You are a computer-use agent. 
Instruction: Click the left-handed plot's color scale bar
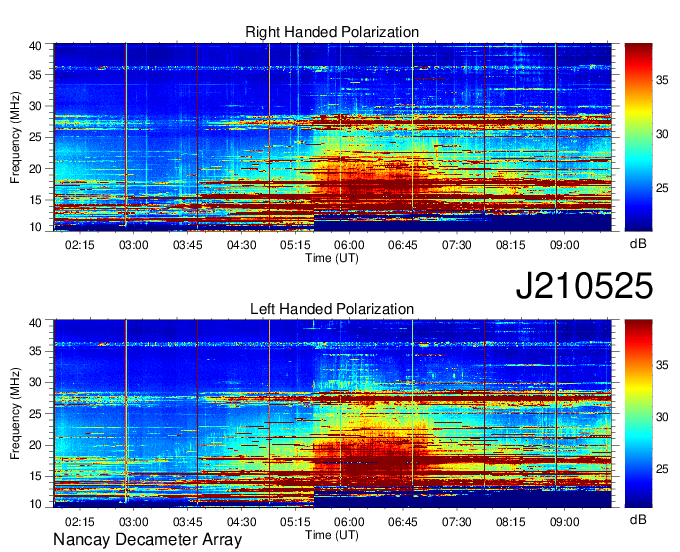tap(638, 414)
